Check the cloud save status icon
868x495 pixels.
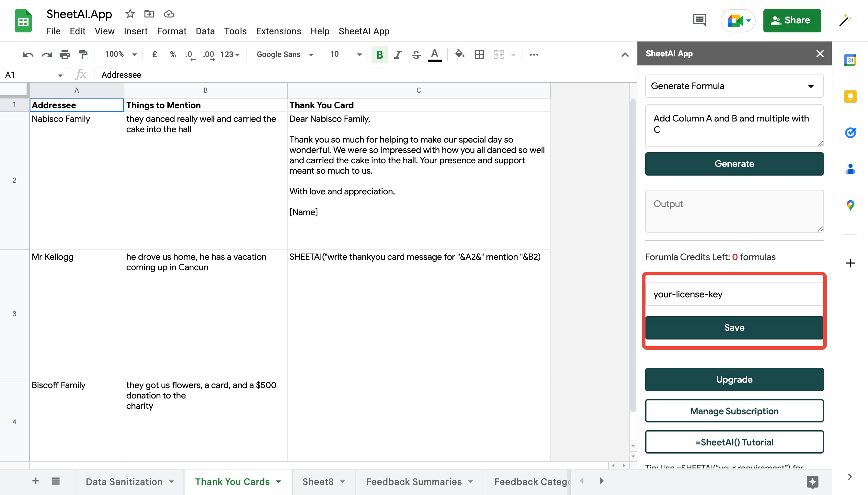[x=169, y=14]
